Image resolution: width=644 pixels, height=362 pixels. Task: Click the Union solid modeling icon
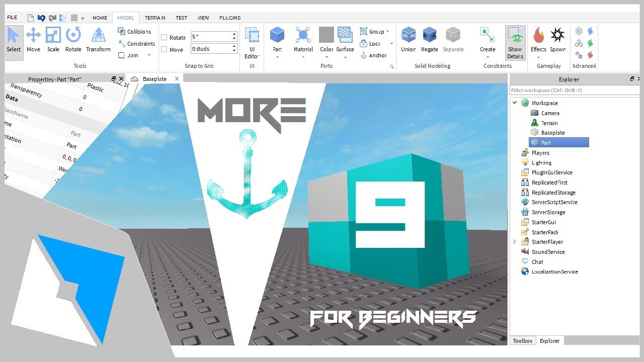pyautogui.click(x=409, y=40)
